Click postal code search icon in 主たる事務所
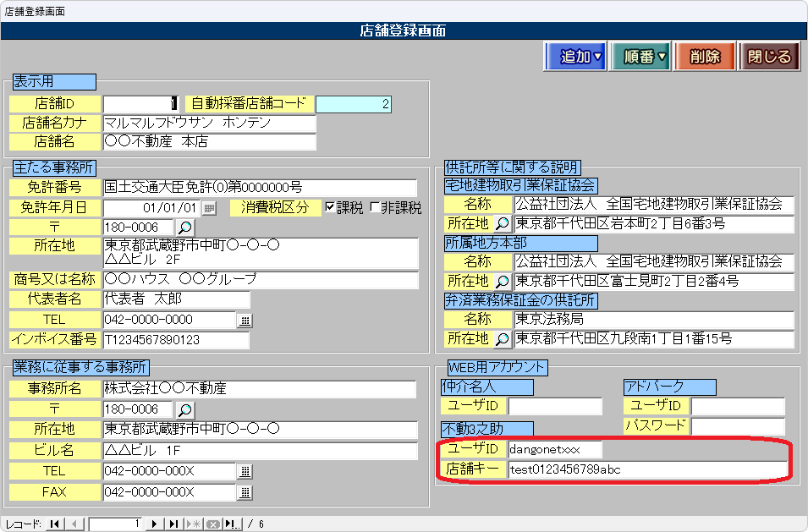Viewport: 808px width, 532px height. pyautogui.click(x=184, y=228)
